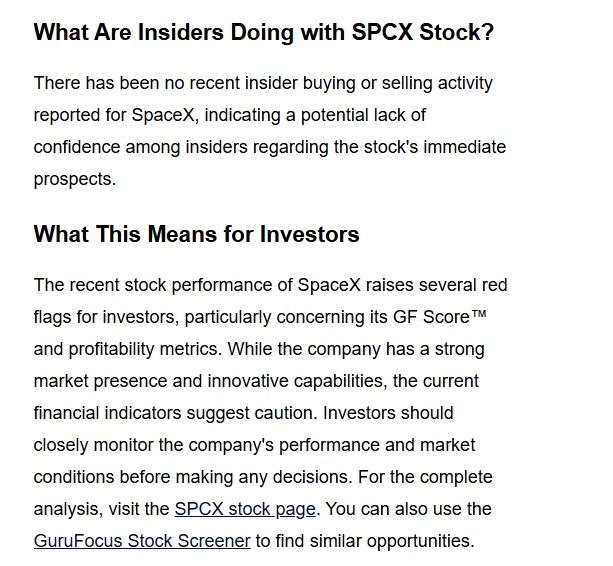Image resolution: width=613 pixels, height=566 pixels.
Task: Open the GuruFocus Stock Screener link
Action: coord(142,541)
